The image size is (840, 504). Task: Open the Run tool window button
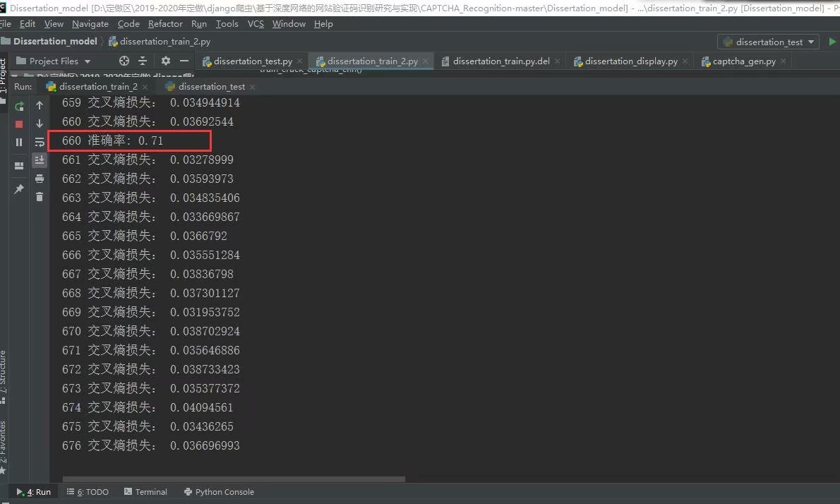click(x=33, y=492)
